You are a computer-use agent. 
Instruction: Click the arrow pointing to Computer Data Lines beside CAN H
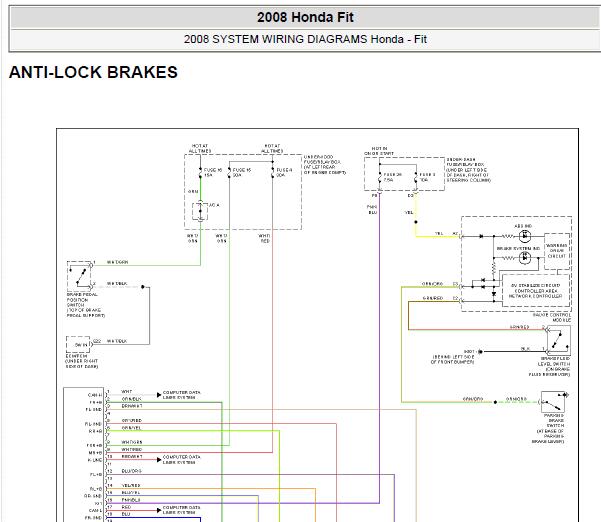coord(159,395)
